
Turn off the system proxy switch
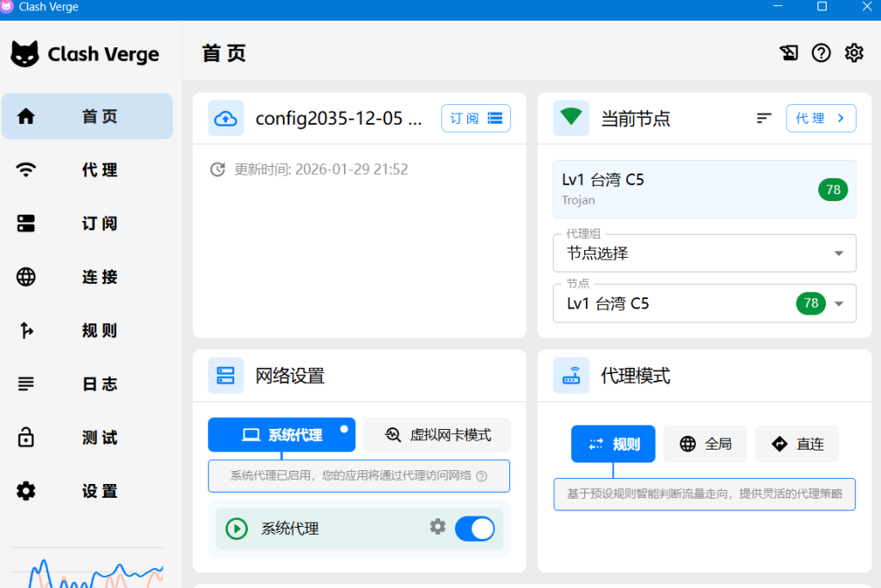[475, 529]
